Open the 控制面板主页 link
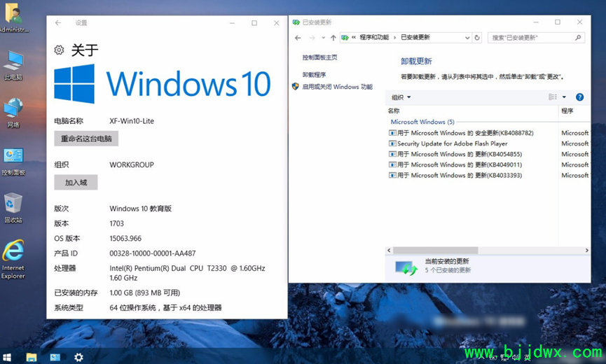Image resolution: width=606 pixels, height=364 pixels. (x=319, y=57)
